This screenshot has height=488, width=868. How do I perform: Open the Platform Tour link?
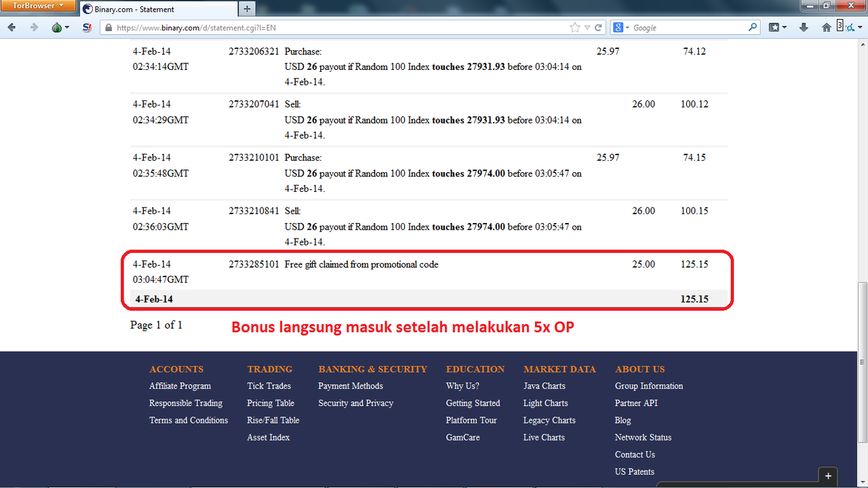coord(471,420)
